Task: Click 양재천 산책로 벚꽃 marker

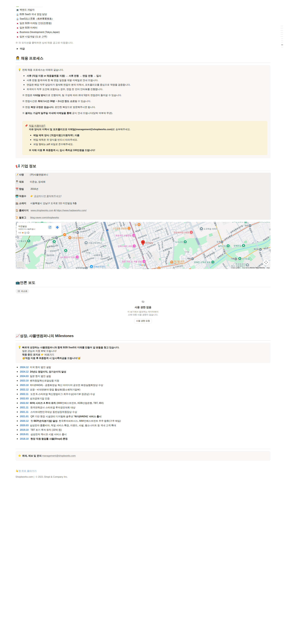Action: [x=213, y=262]
